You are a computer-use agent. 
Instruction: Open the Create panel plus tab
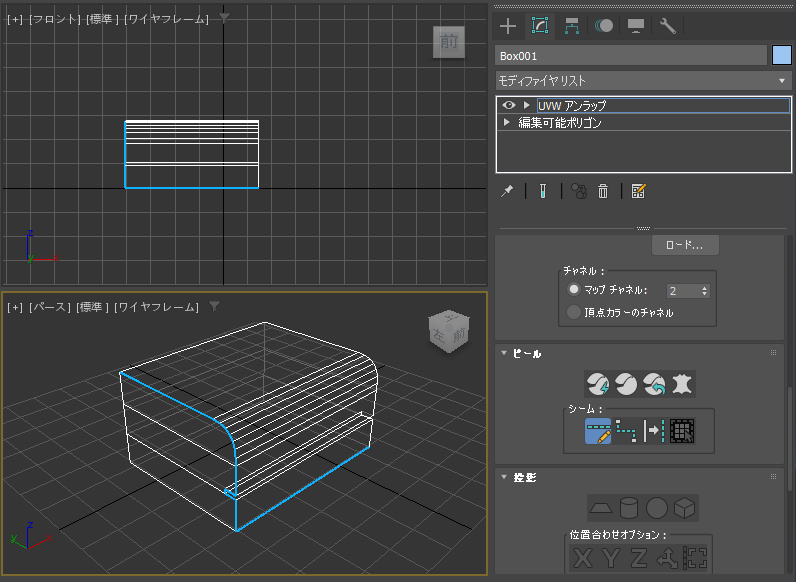[508, 26]
